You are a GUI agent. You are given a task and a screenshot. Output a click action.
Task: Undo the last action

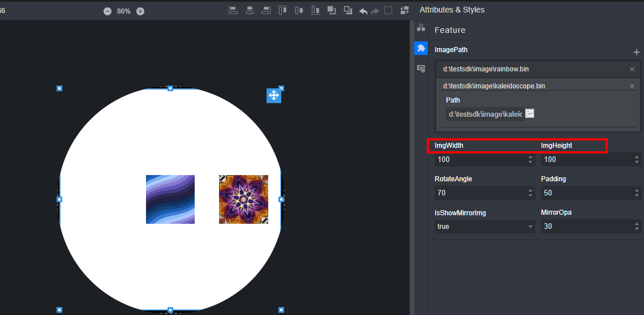[x=363, y=11]
